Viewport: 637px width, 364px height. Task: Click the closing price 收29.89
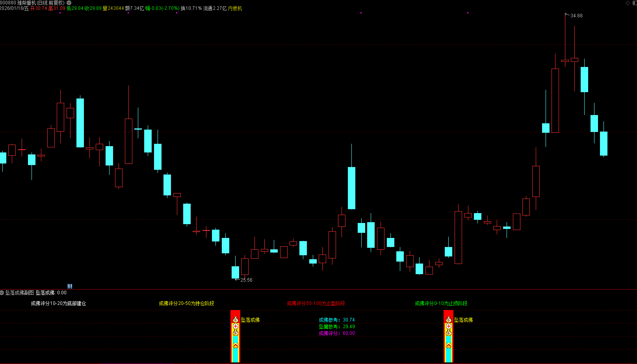click(x=93, y=8)
